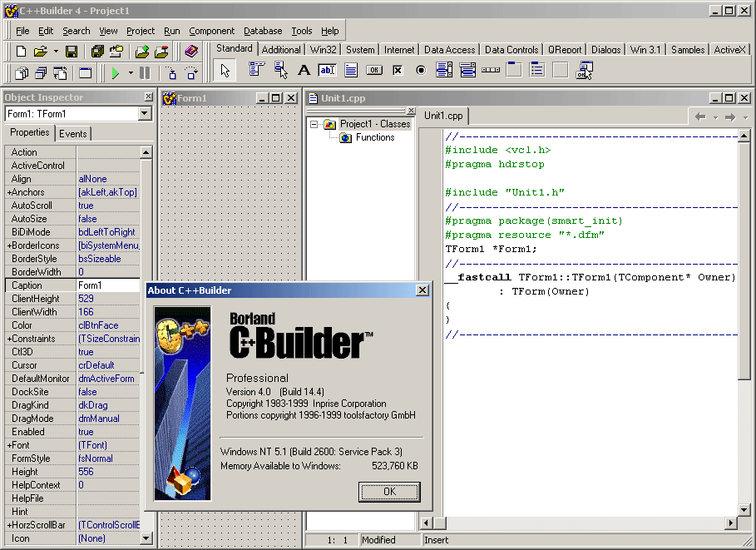Select the CheckBox component icon

click(x=398, y=70)
